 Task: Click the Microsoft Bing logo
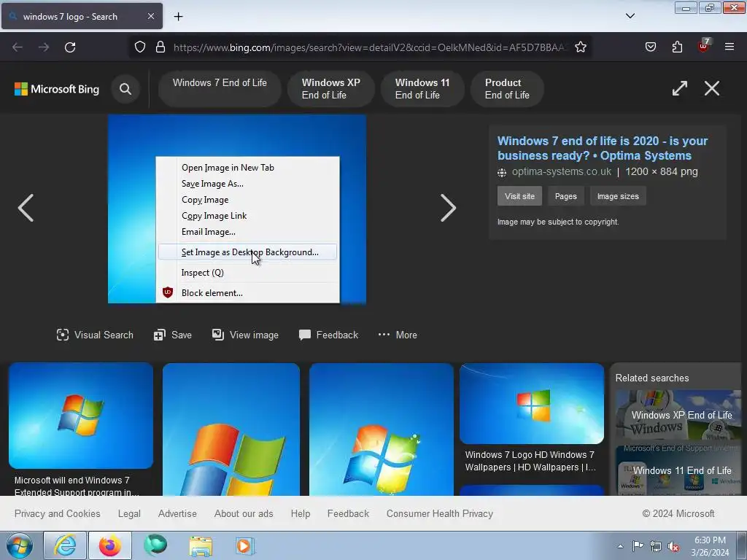(57, 89)
